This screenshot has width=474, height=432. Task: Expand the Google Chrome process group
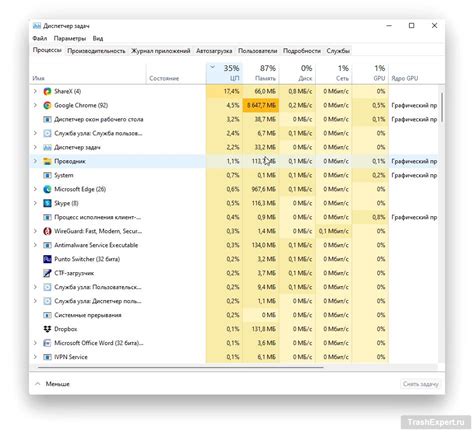35,105
